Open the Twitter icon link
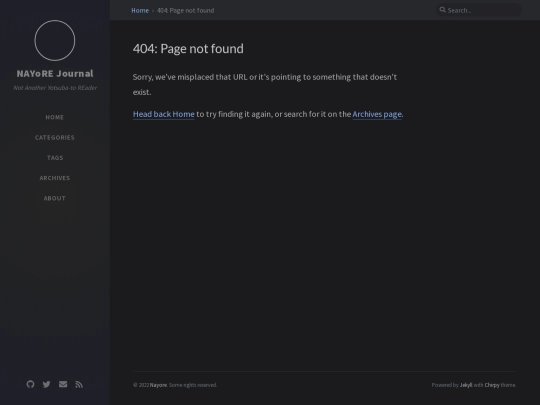540x405 pixels. (46, 384)
